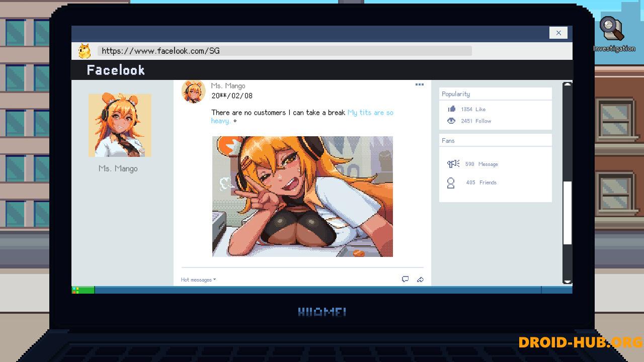The height and width of the screenshot is (362, 644).
Task: Open the Investigation magnifying glass icon
Action: tap(612, 30)
